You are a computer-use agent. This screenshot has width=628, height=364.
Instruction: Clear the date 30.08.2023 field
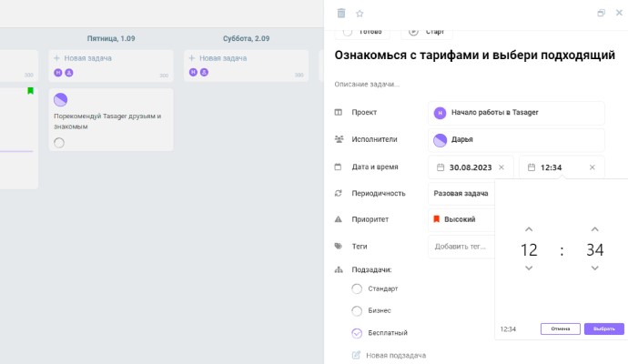pos(501,167)
